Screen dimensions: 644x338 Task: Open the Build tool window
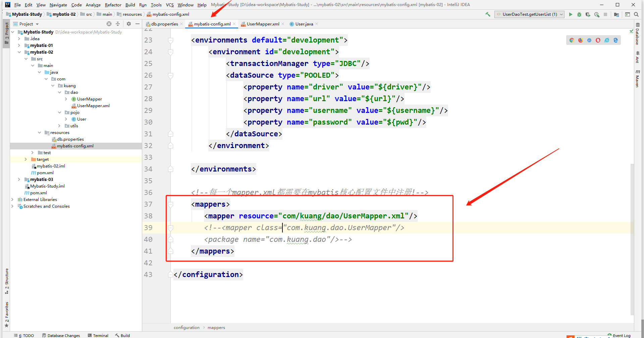point(122,335)
